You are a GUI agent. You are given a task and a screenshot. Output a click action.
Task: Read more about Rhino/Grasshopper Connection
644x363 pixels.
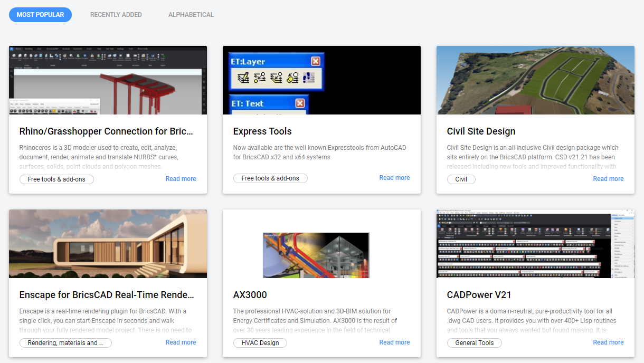click(181, 179)
